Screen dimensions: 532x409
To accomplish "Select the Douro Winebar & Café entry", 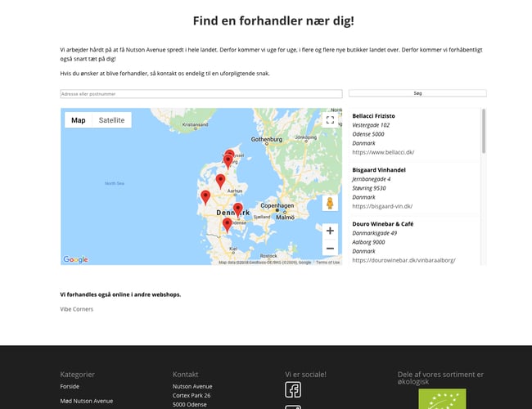I will coord(383,224).
